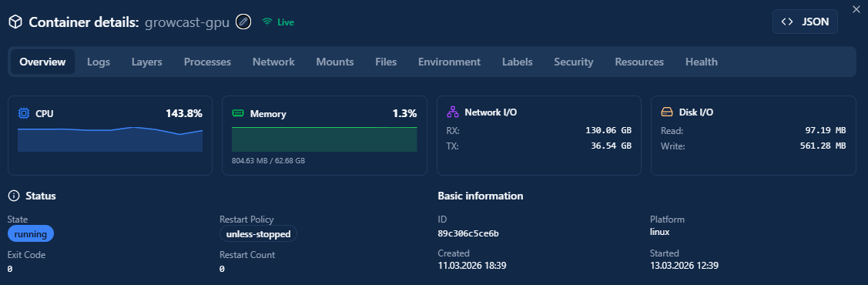
Task: Click the CPU usage line chart
Action: (110, 139)
